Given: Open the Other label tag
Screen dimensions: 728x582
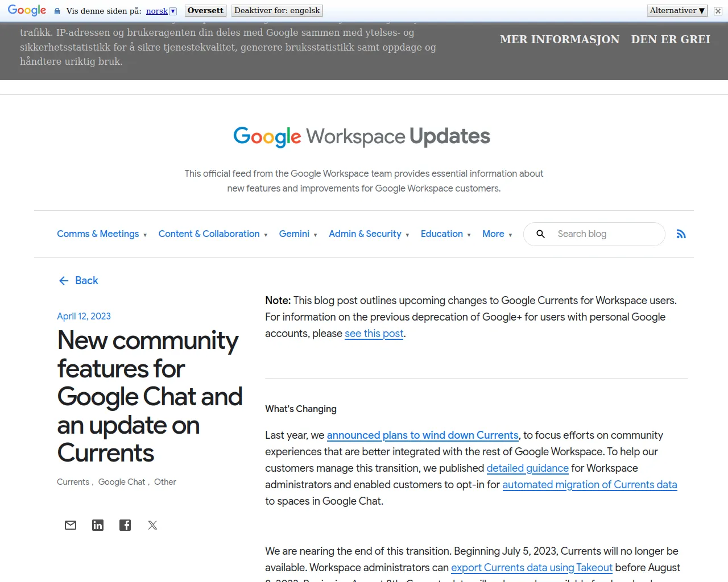Looking at the screenshot, I should 165,482.
